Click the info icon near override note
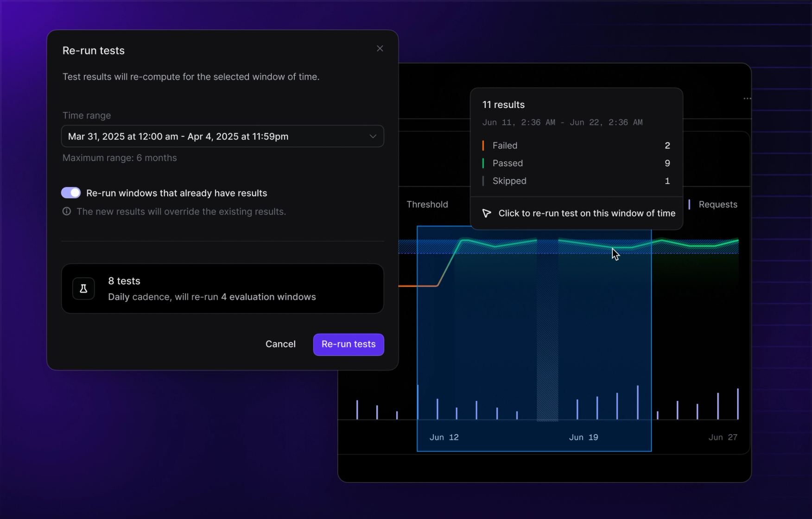This screenshot has height=519, width=812. click(x=67, y=211)
